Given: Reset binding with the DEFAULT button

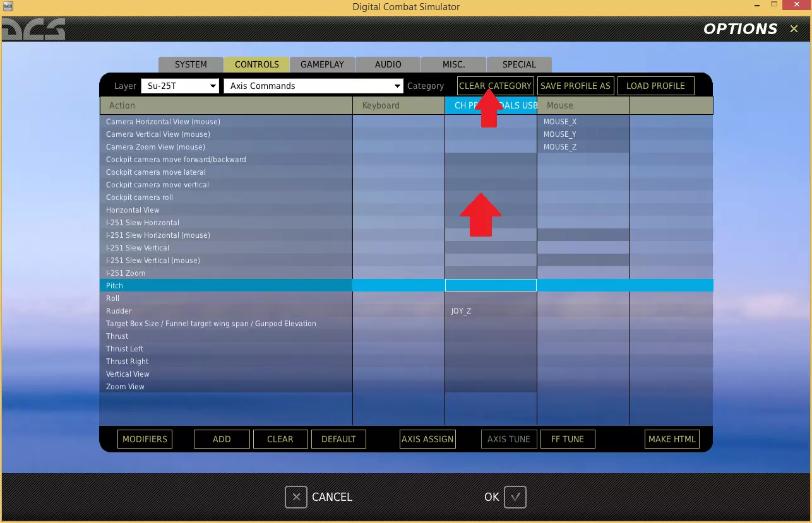Looking at the screenshot, I should pyautogui.click(x=338, y=439).
